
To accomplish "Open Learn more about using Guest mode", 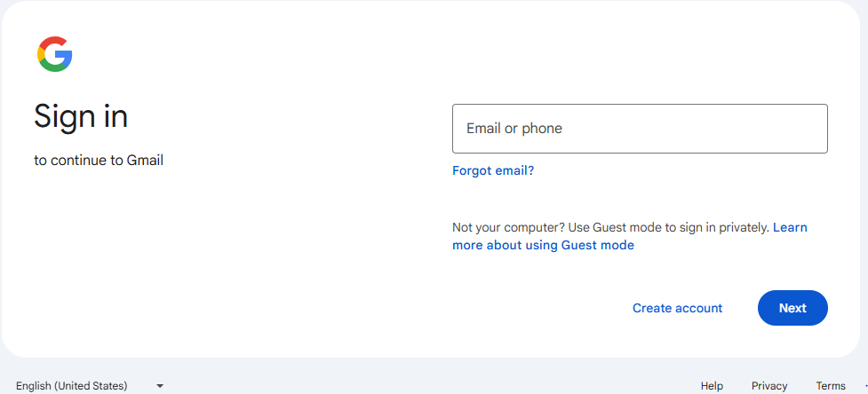I will (543, 245).
